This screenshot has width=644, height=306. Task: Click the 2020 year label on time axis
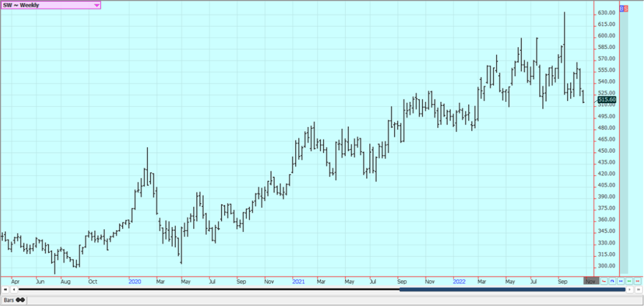click(135, 281)
